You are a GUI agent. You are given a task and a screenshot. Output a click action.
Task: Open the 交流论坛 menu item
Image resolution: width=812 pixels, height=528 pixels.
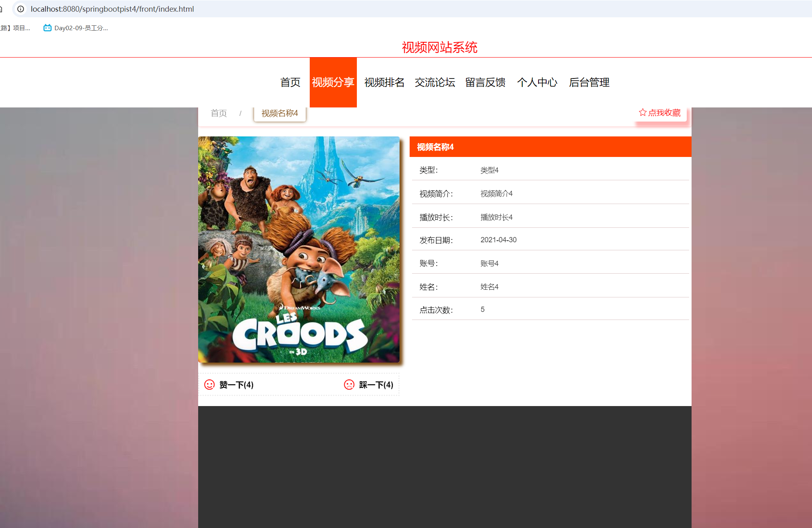coord(435,82)
